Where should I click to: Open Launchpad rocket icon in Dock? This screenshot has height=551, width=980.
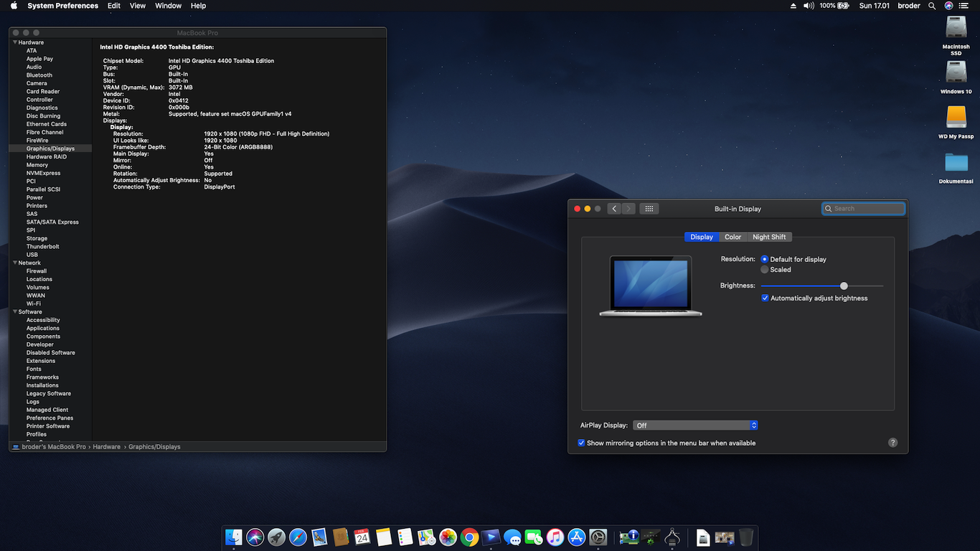276,537
